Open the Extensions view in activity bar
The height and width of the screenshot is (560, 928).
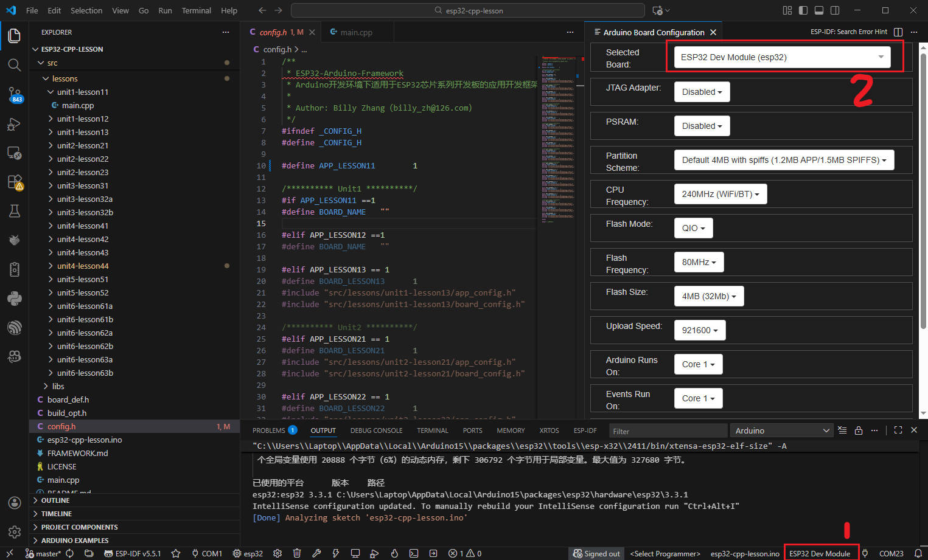click(14, 182)
